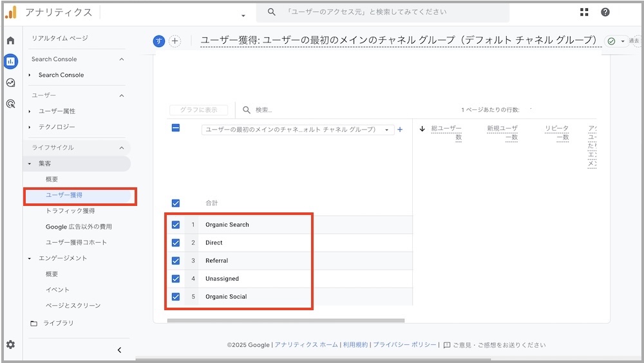
Task: Open the Home icon in left rail
Action: click(10, 41)
